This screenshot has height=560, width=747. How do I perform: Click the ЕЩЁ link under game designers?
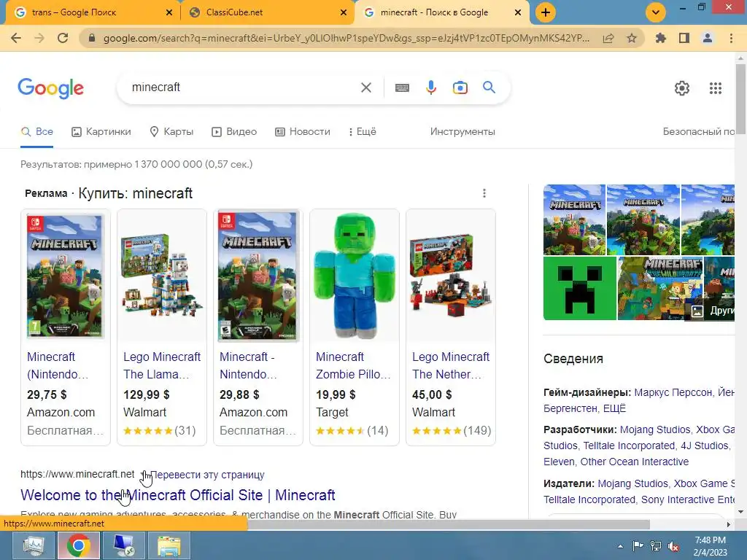click(614, 408)
